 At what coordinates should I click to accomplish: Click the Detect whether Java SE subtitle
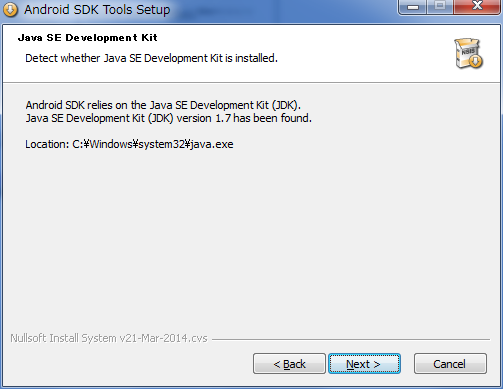pos(151,58)
